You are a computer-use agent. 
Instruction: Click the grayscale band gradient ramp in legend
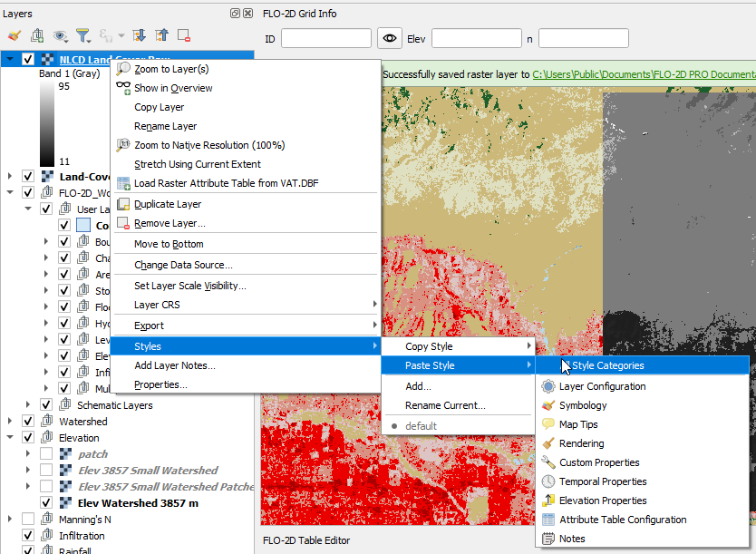(x=46, y=124)
